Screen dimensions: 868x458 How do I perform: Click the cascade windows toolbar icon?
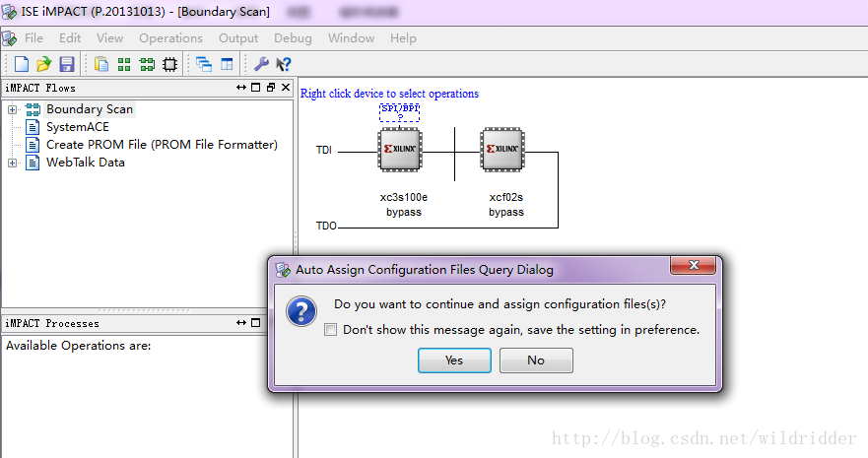coord(204,64)
